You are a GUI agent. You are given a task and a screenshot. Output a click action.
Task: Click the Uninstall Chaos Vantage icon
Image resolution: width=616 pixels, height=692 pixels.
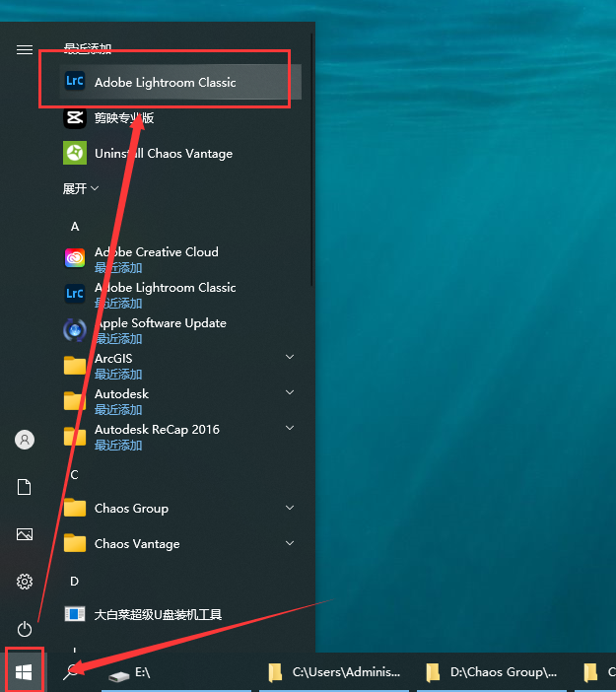click(x=75, y=153)
